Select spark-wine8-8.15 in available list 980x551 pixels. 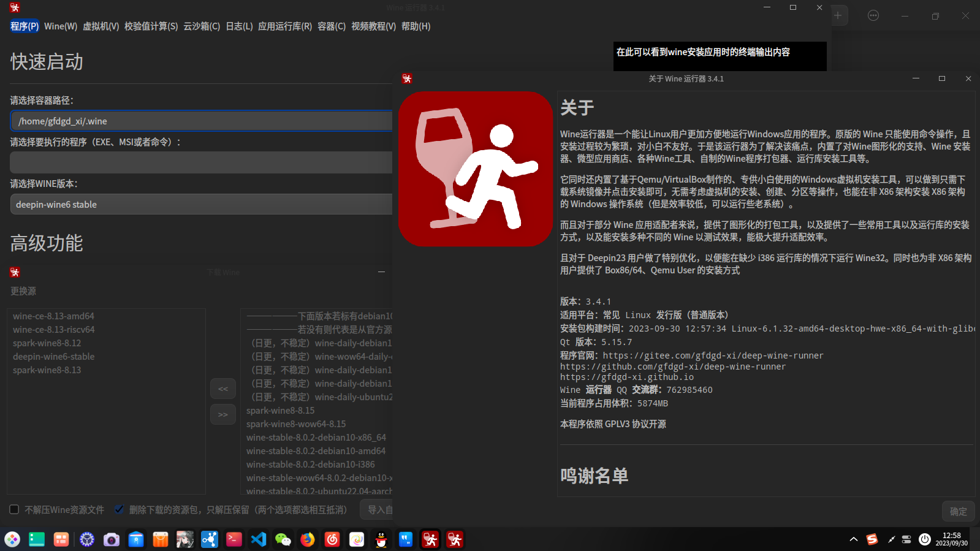(x=317, y=411)
